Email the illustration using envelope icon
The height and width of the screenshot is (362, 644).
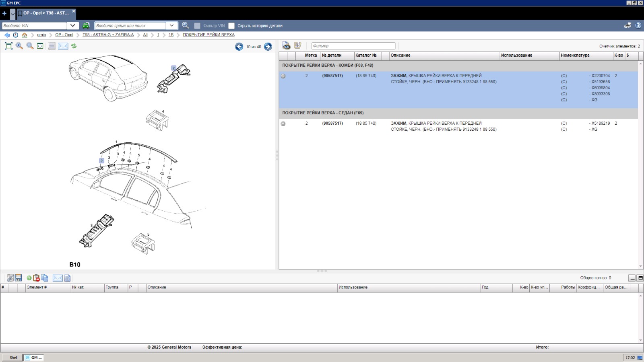(63, 46)
